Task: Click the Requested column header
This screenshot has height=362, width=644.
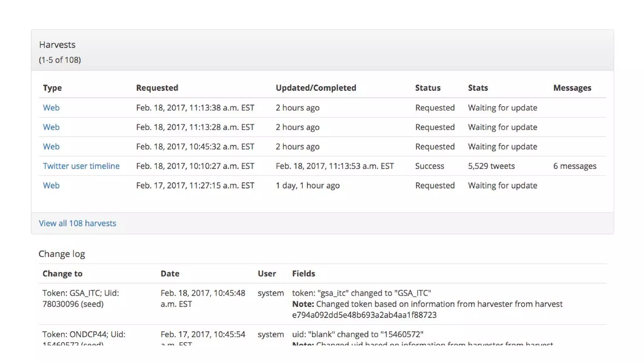Action: [x=157, y=88]
